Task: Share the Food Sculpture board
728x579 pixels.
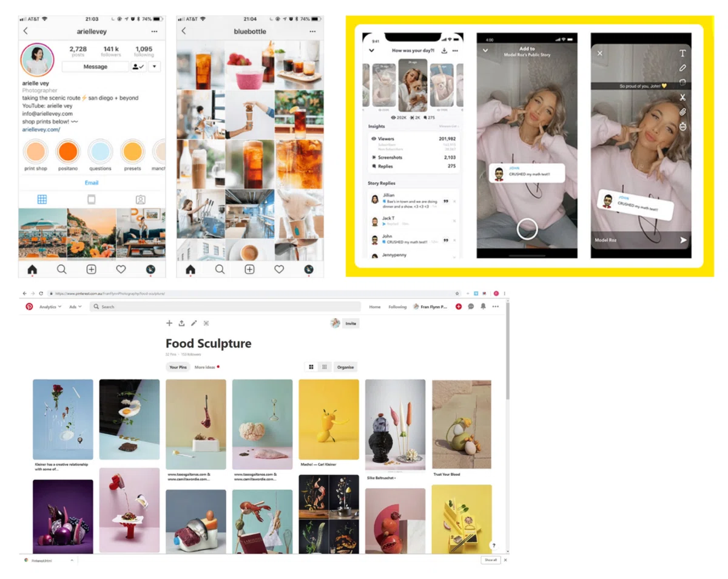Action: click(181, 323)
